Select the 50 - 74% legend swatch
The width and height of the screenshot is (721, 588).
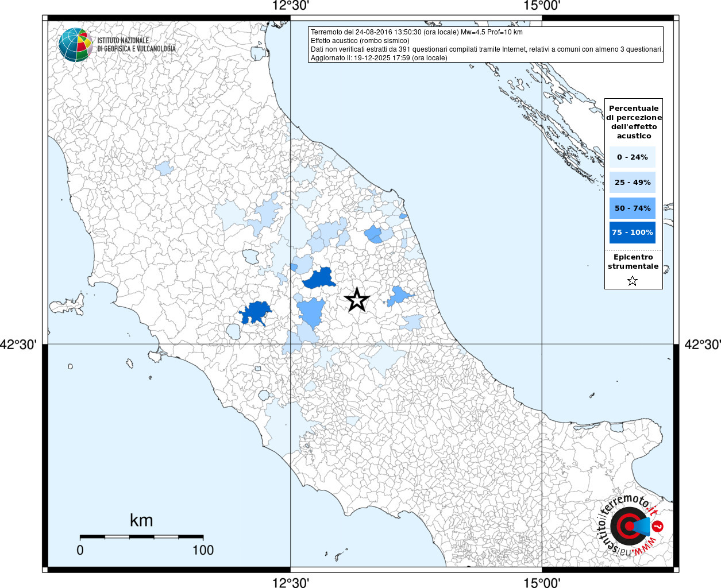coord(633,208)
